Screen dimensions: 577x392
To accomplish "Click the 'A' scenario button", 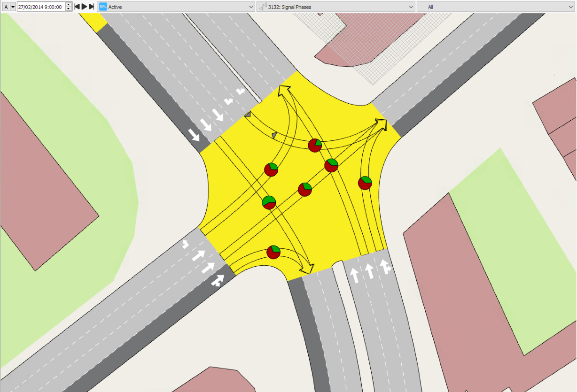I will click(x=6, y=7).
